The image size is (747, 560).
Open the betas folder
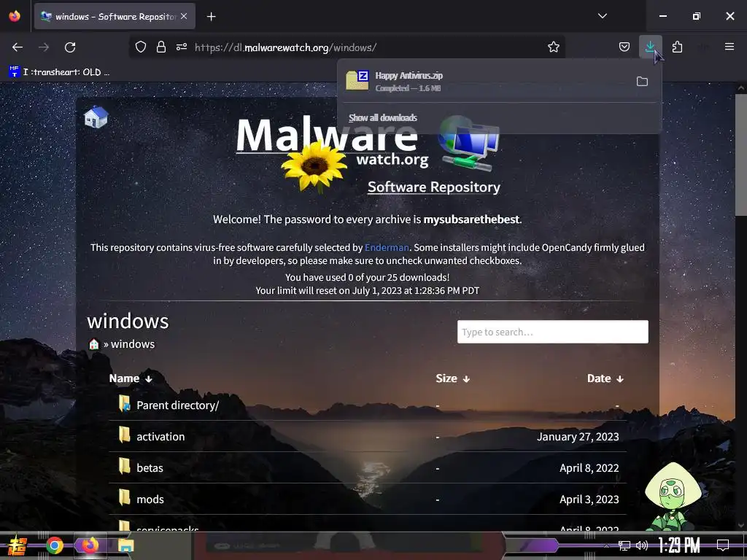click(x=150, y=468)
